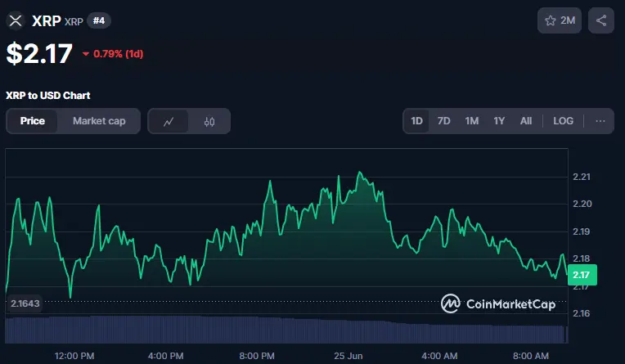
Task: Switch to line chart view icon
Action: [x=169, y=121]
